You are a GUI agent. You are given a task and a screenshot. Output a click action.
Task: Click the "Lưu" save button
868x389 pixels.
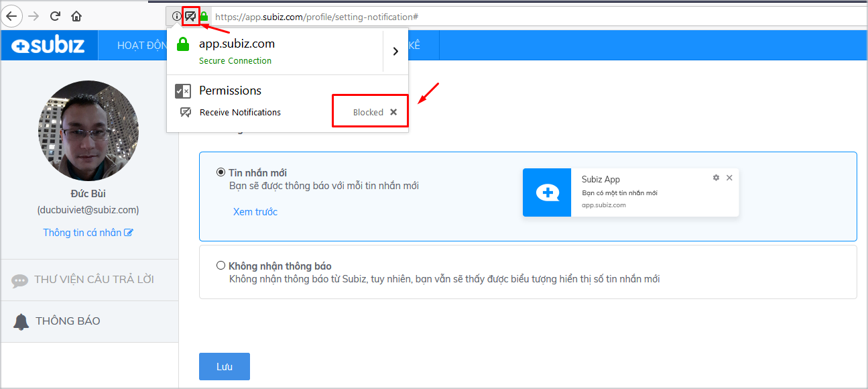(224, 367)
